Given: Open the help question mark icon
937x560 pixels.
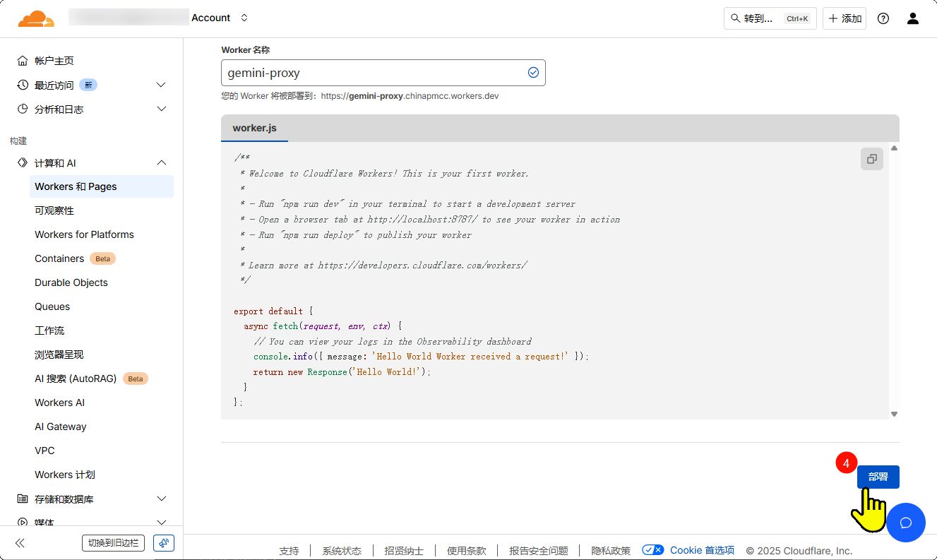Looking at the screenshot, I should pos(883,18).
